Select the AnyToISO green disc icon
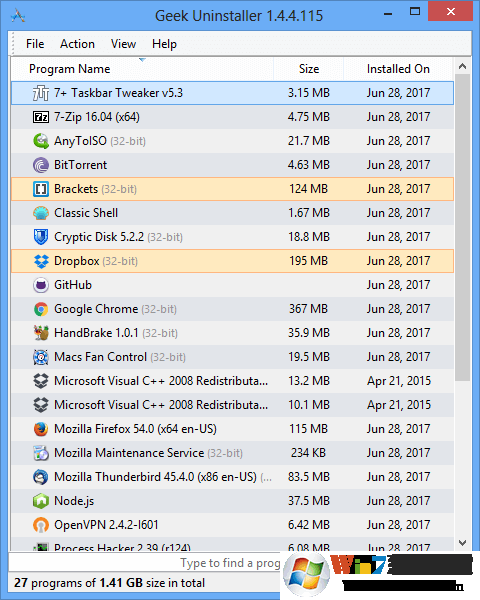This screenshot has width=480, height=600. (x=41, y=141)
